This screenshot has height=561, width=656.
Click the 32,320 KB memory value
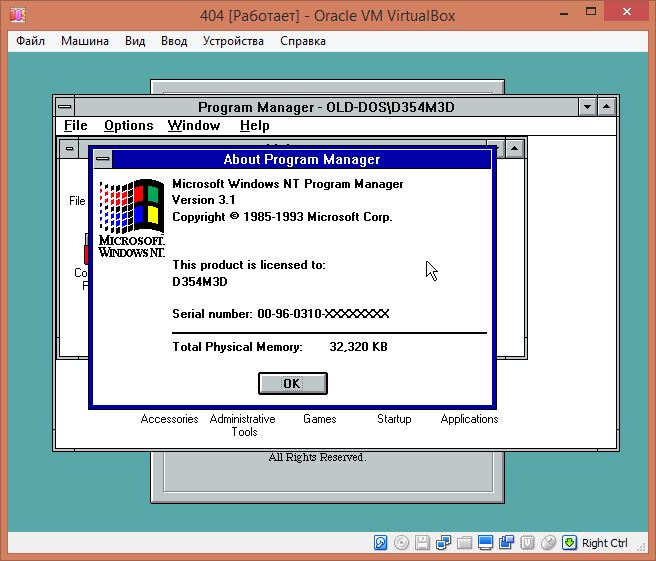point(359,346)
